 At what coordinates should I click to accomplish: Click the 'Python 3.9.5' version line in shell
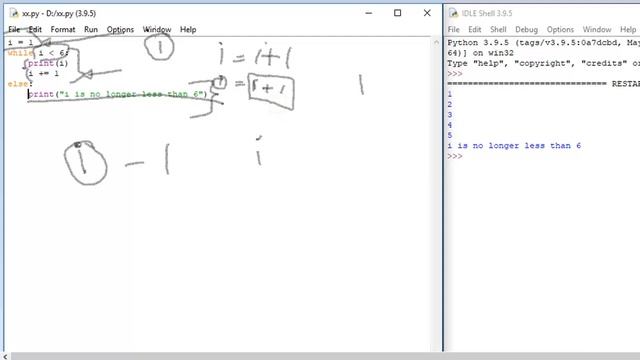543,42
